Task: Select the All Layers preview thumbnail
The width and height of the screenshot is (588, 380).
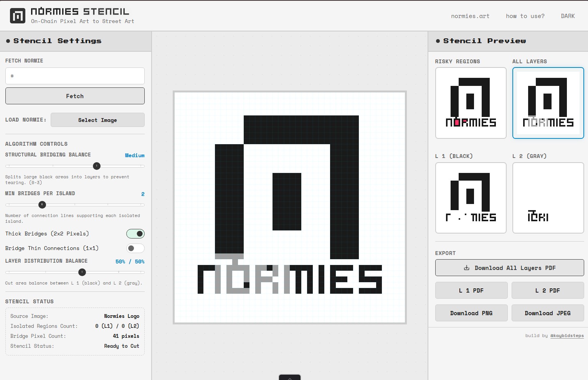Action: [548, 103]
